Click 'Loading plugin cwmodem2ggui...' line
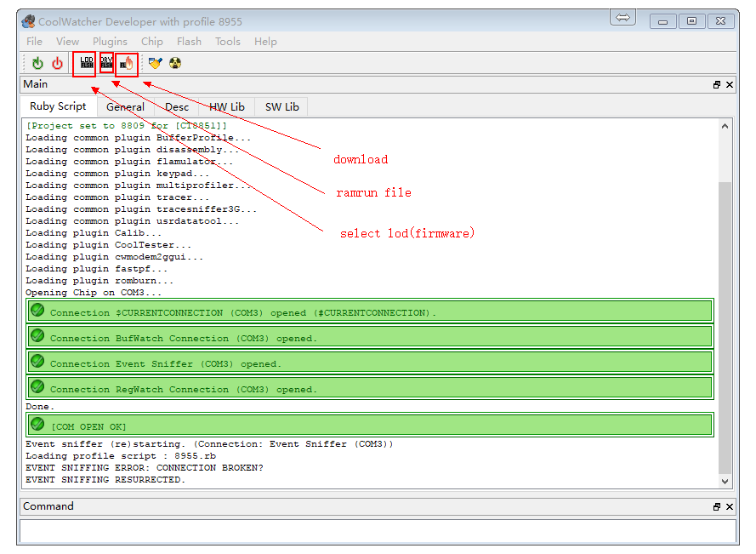 click(114, 257)
